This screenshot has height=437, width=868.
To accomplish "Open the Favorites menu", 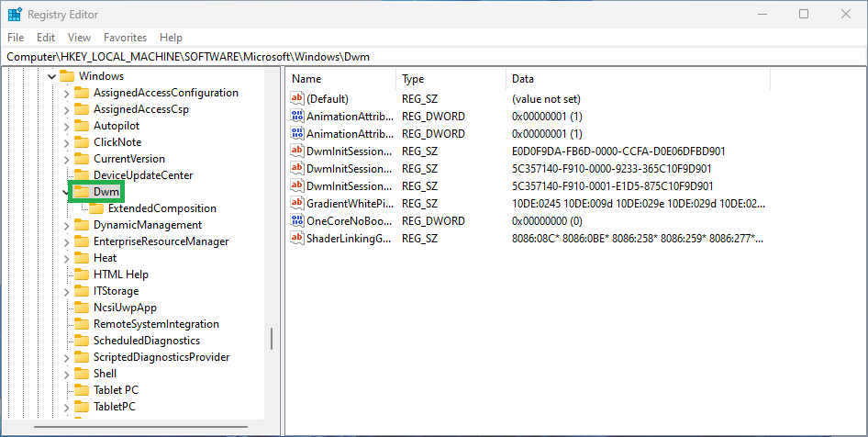I will pos(125,38).
